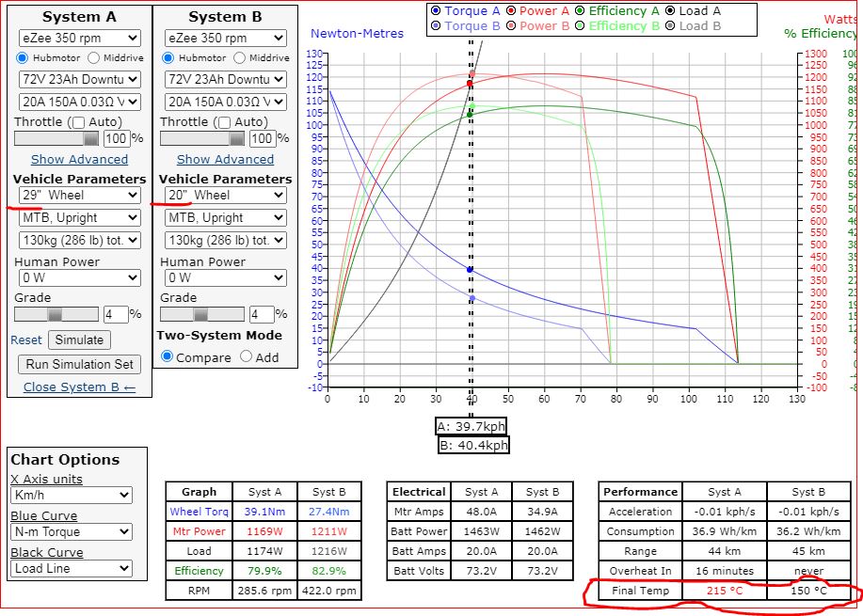Toggle Power B legend marker
Image resolution: width=863 pixels, height=616 pixels.
tap(510, 26)
